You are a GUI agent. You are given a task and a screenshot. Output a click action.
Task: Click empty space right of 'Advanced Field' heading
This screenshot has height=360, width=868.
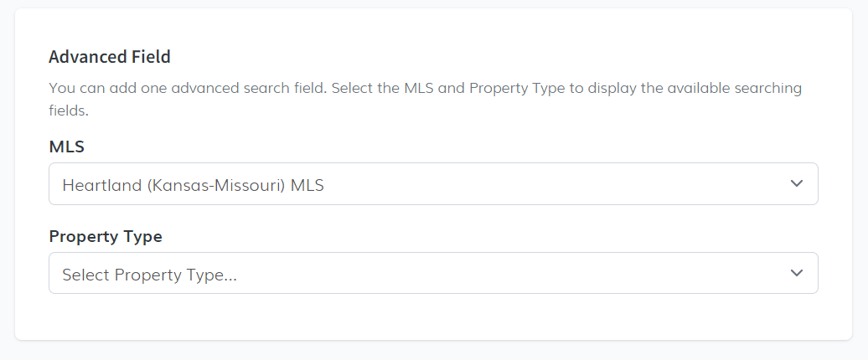pos(503,57)
